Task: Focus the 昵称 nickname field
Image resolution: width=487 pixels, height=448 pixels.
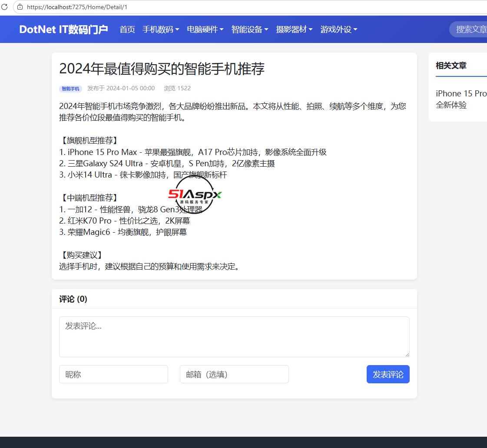Action: (x=114, y=374)
